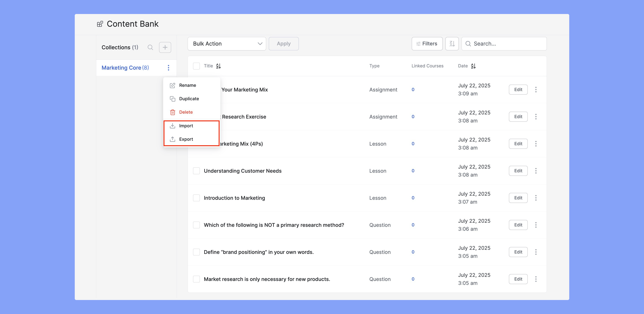This screenshot has width=644, height=314.
Task: Open more options for primary research method question
Action: click(536, 225)
